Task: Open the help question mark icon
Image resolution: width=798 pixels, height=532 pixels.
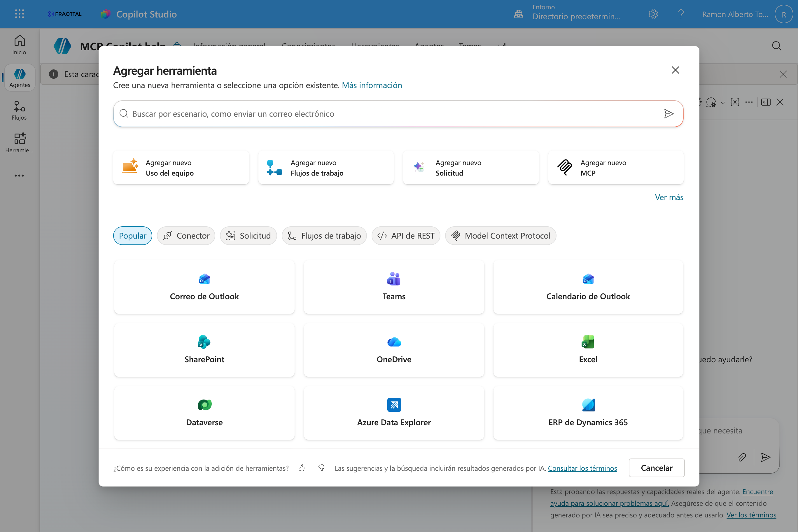Action: (x=681, y=14)
